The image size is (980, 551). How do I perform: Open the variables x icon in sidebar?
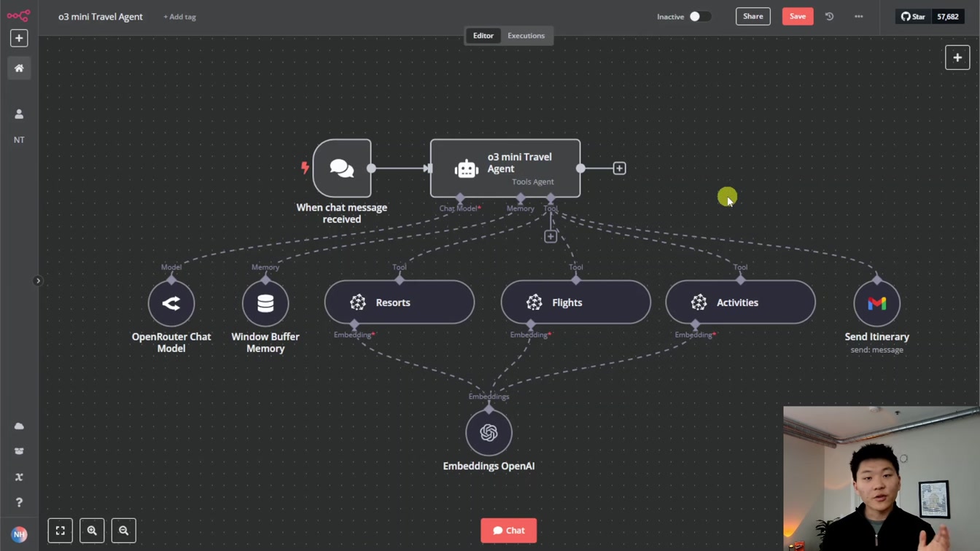[x=19, y=477]
